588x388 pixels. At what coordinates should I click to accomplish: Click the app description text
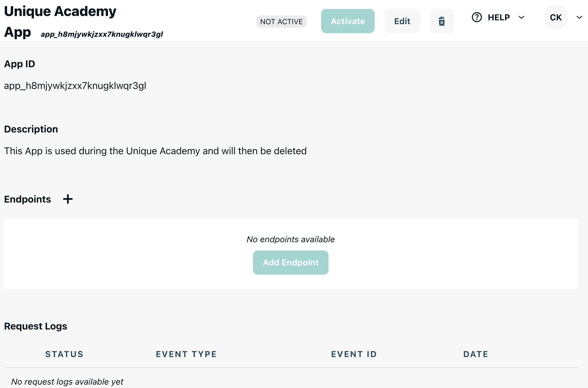155,151
